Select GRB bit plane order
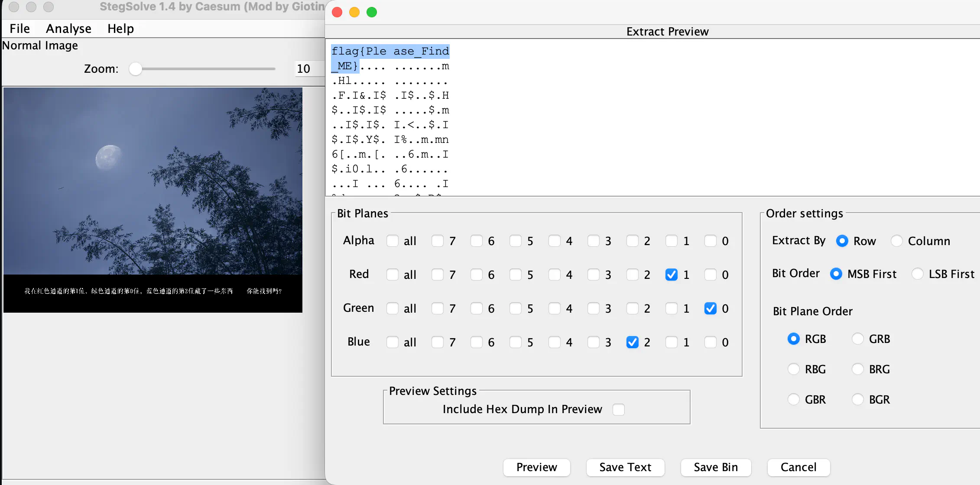 point(858,339)
